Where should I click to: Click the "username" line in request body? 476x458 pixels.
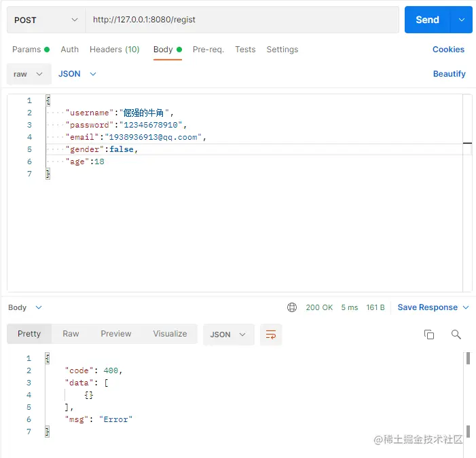coord(120,113)
